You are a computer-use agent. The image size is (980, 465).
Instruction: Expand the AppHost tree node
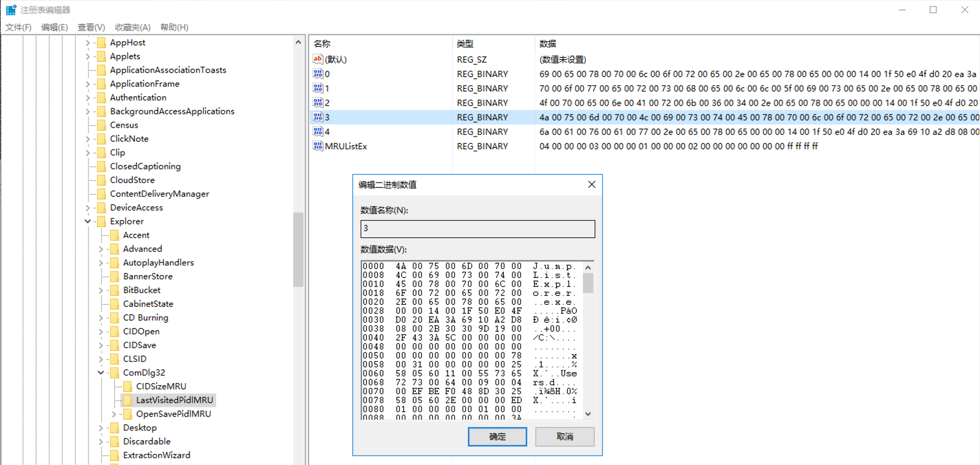point(88,43)
